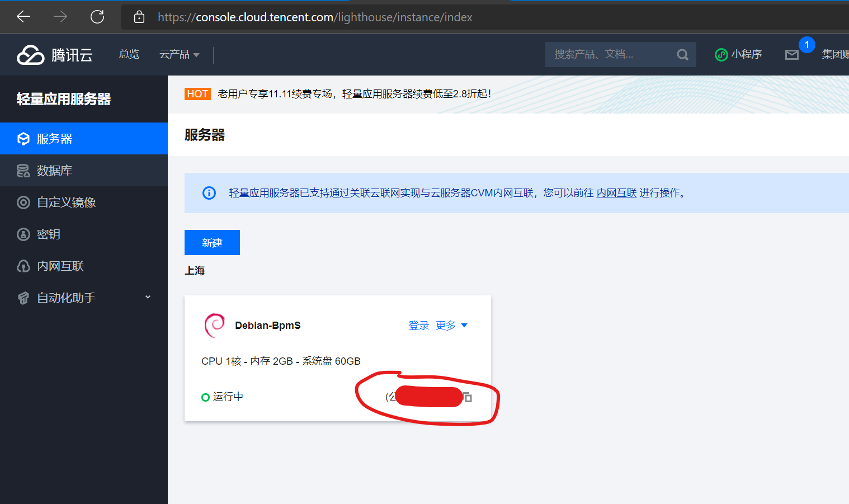Check messages via the mail icon
The image size is (849, 504).
(x=792, y=55)
